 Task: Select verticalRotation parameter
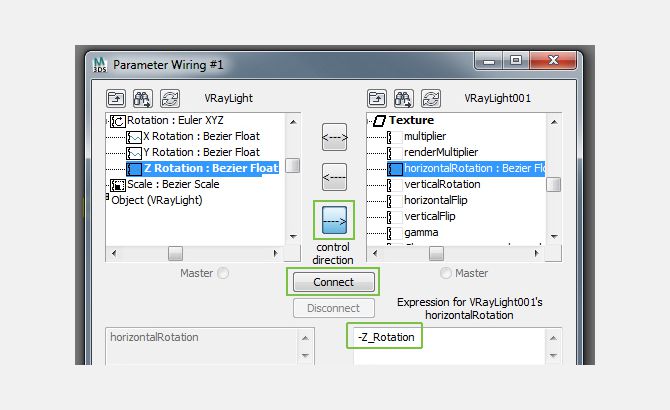442,184
